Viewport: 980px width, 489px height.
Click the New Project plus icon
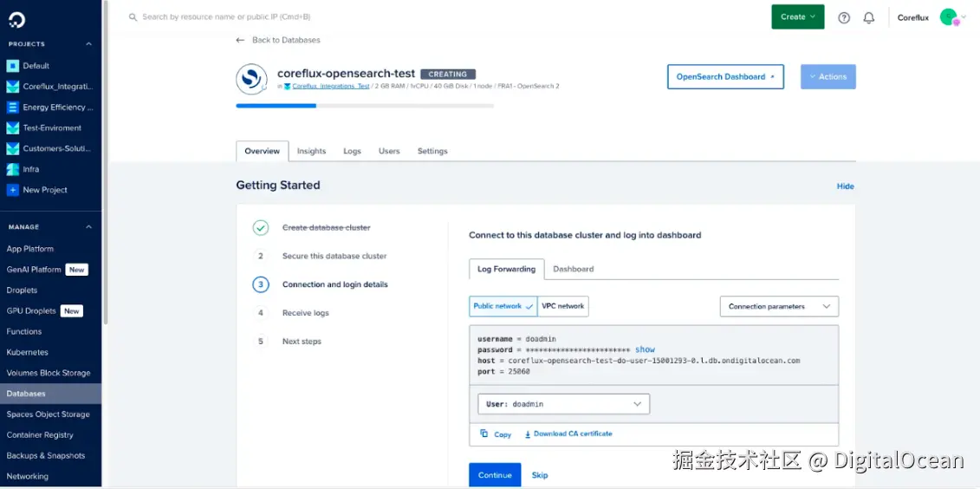tap(12, 190)
